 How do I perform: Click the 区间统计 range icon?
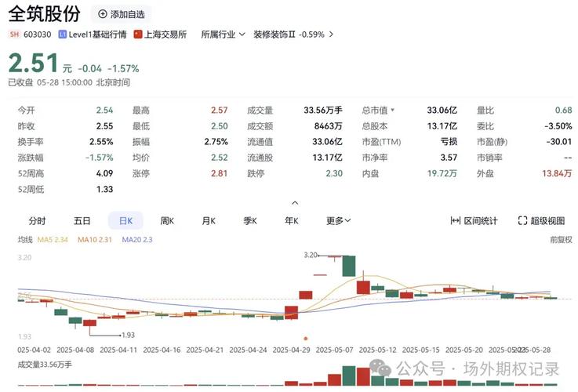coord(455,221)
